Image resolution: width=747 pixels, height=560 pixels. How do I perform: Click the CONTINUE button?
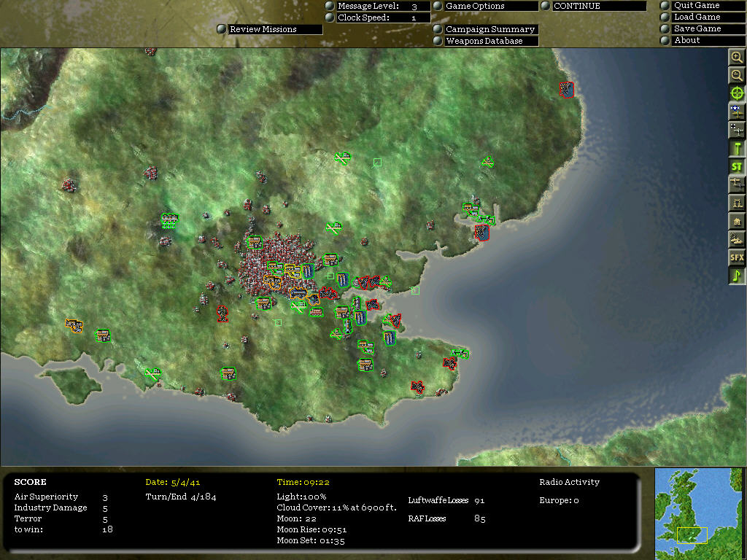point(600,6)
